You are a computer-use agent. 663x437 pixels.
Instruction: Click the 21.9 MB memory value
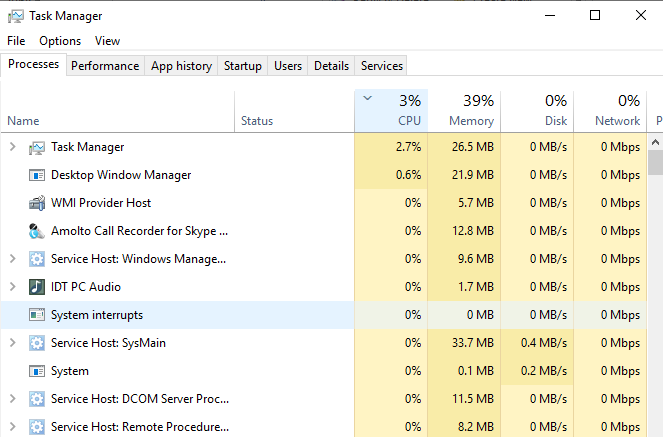click(x=473, y=175)
